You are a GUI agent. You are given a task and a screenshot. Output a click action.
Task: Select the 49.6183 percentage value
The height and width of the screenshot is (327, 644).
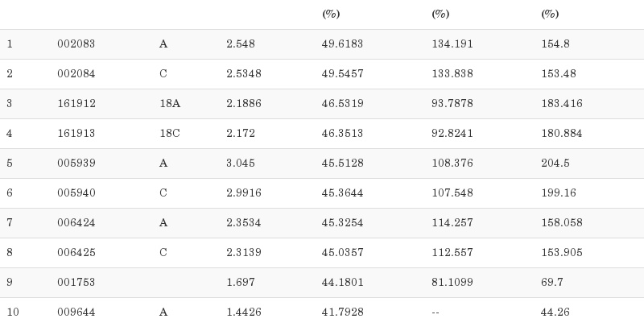[x=342, y=44]
